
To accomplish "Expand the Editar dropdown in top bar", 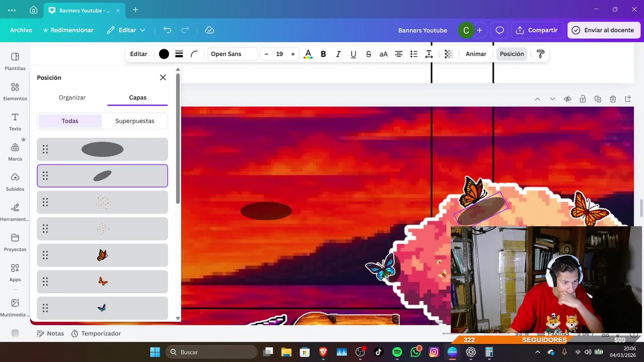I will [x=126, y=30].
